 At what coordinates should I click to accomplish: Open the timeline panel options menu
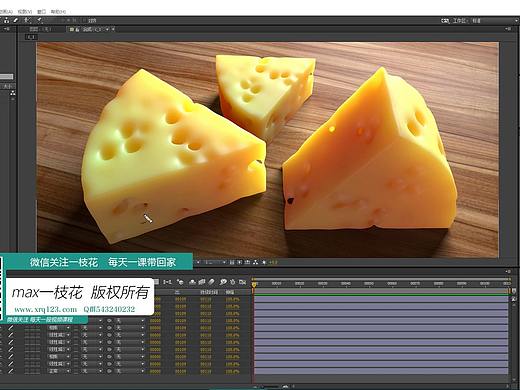[508, 272]
